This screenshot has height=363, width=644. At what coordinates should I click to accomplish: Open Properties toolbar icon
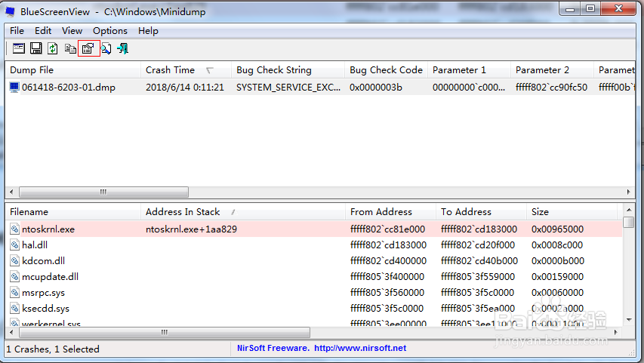click(88, 48)
